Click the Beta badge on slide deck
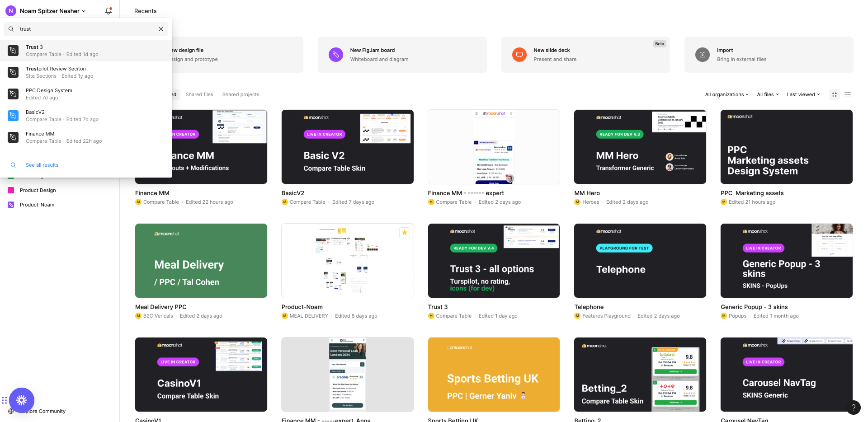The width and height of the screenshot is (868, 422). click(x=660, y=44)
